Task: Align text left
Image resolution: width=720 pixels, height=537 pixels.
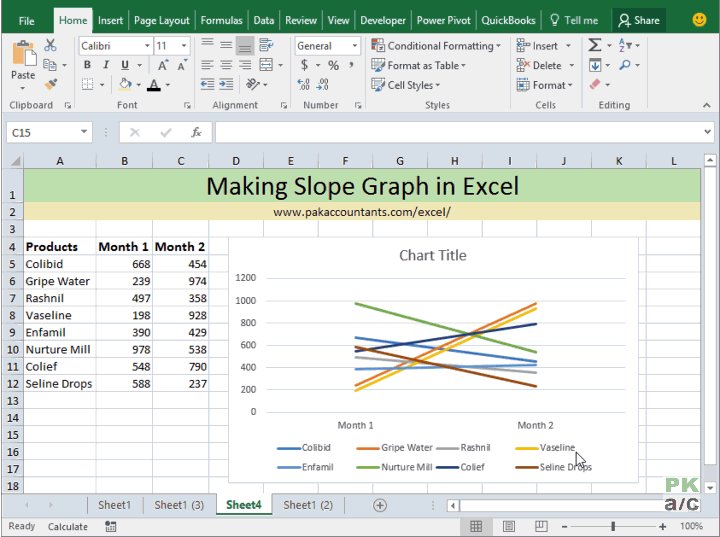Action: tap(207, 65)
